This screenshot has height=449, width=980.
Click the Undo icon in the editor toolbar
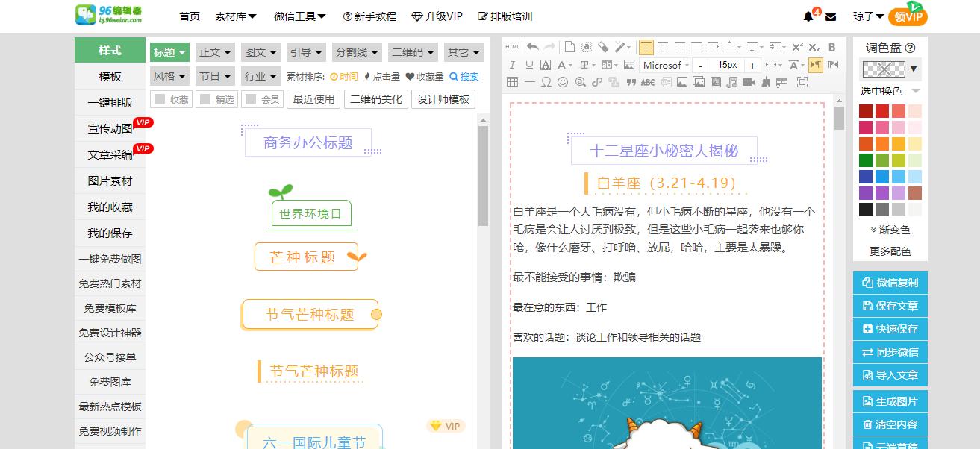coord(533,48)
